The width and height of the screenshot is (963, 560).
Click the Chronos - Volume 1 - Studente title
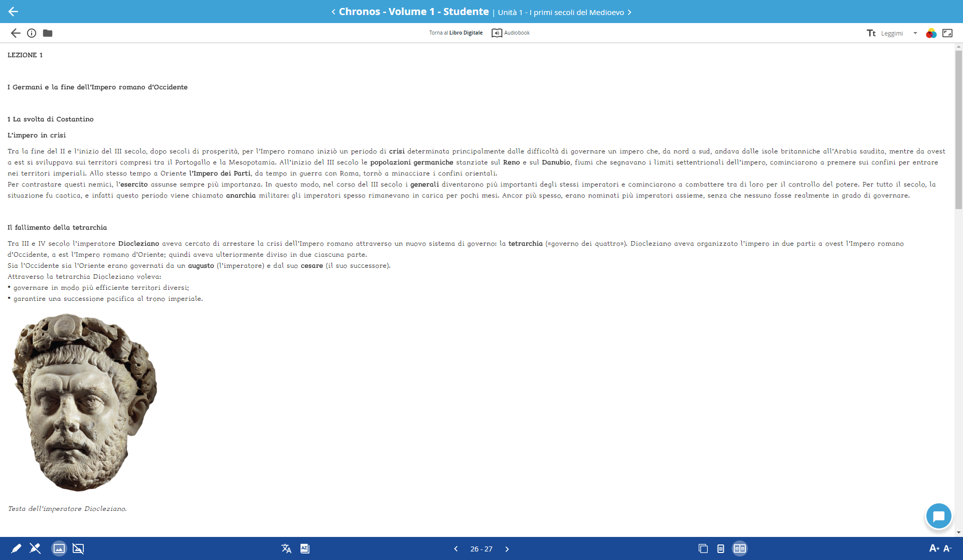pos(414,12)
